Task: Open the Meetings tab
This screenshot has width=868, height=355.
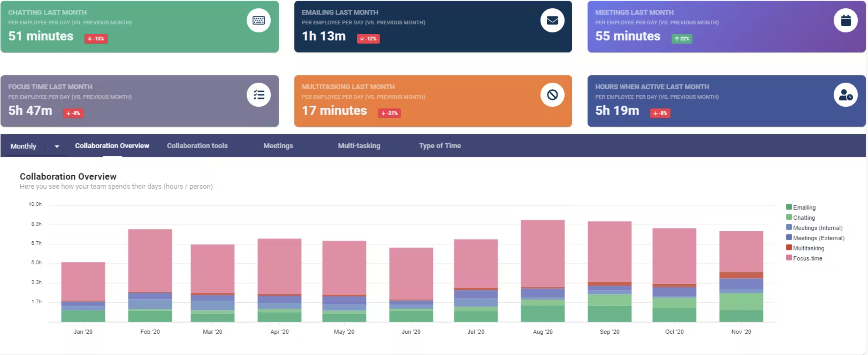Action: click(278, 146)
